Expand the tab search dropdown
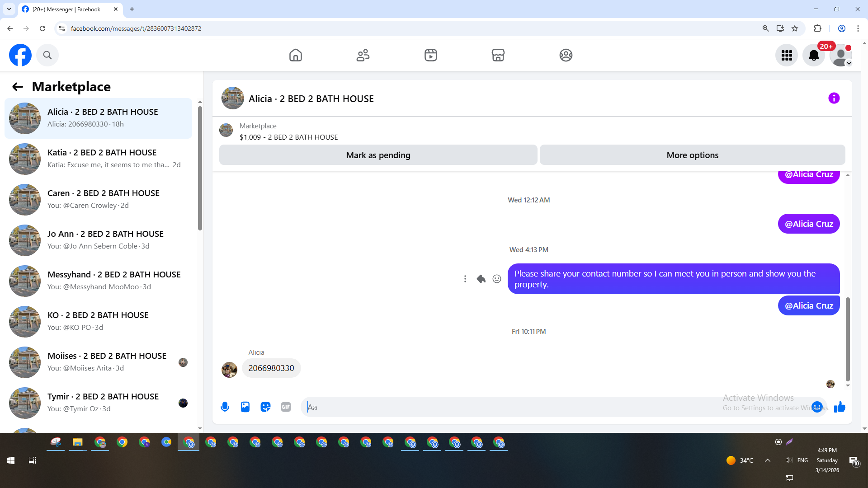The image size is (868, 488). 9,9
